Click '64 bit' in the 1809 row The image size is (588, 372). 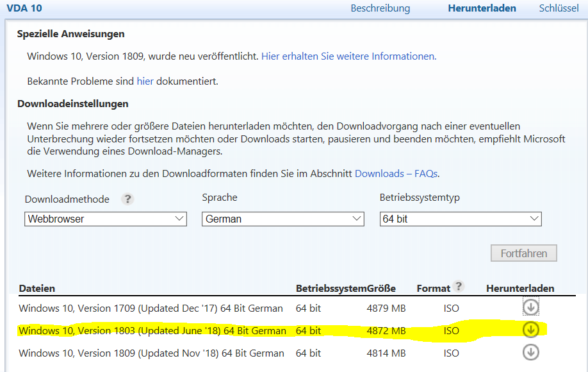[x=308, y=353]
